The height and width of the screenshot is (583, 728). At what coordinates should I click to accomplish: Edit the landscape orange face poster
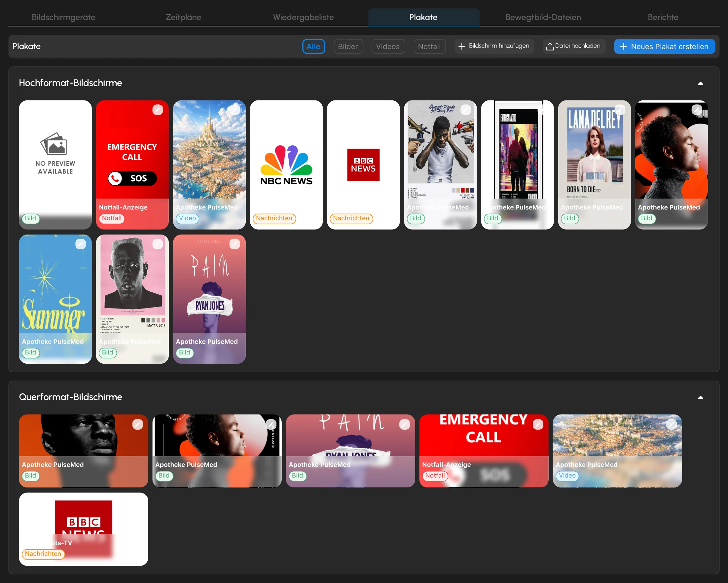(137, 424)
